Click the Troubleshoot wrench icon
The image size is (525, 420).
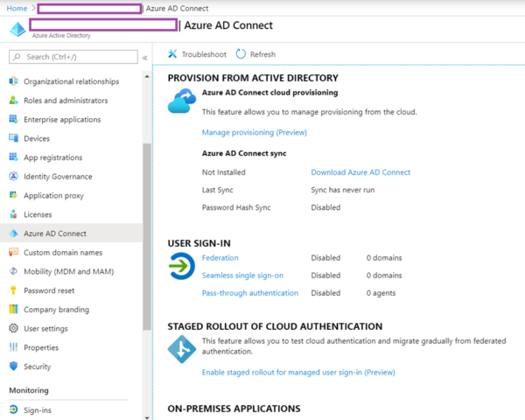172,54
